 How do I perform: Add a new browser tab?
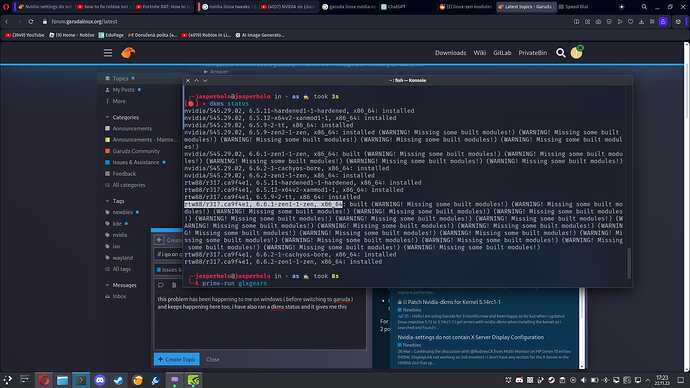621,7
